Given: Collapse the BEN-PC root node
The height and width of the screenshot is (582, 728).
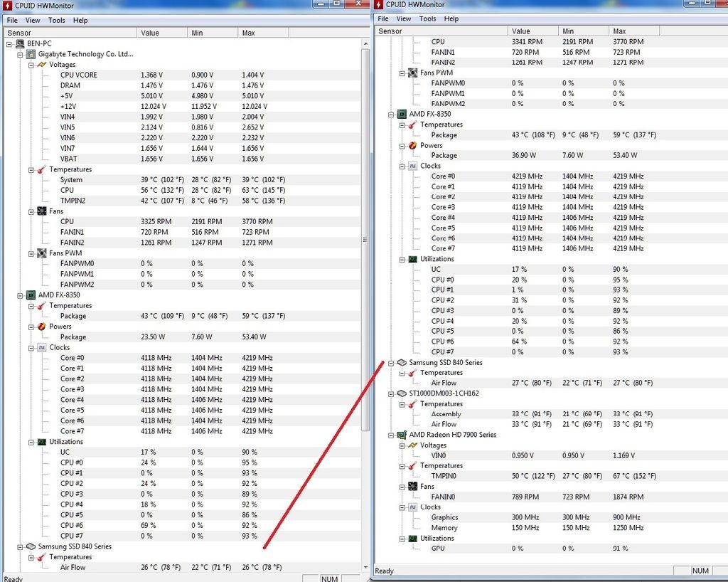Looking at the screenshot, I should pyautogui.click(x=9, y=44).
